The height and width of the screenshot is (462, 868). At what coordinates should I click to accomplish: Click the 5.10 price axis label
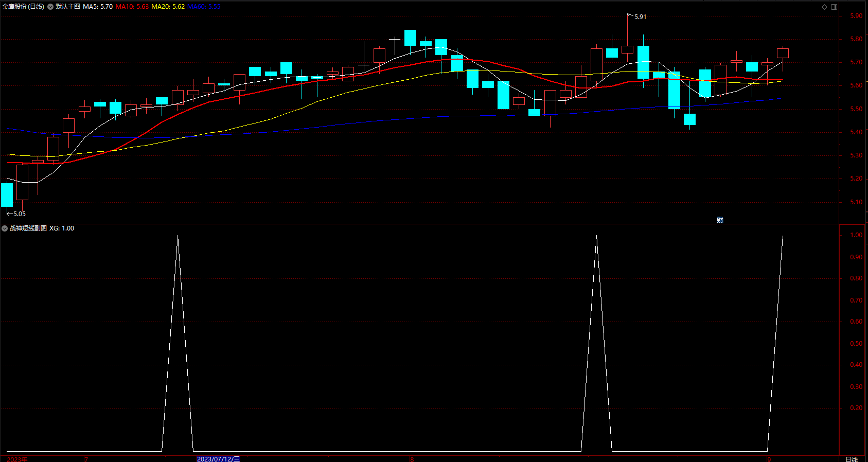pyautogui.click(x=856, y=202)
